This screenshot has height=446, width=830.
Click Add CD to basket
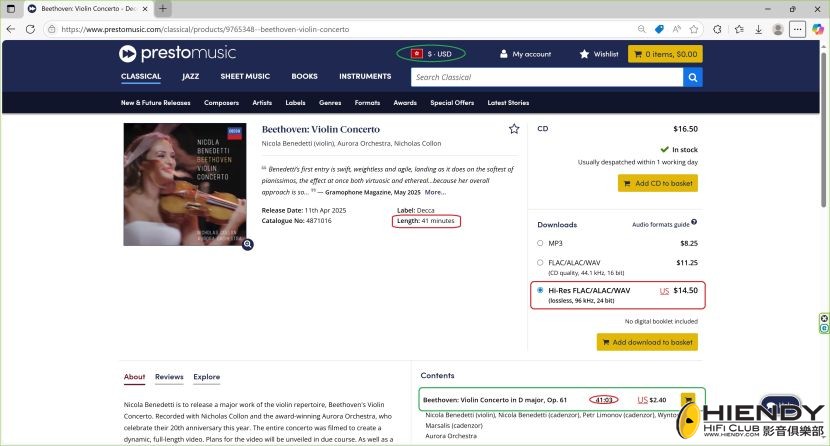pos(657,183)
